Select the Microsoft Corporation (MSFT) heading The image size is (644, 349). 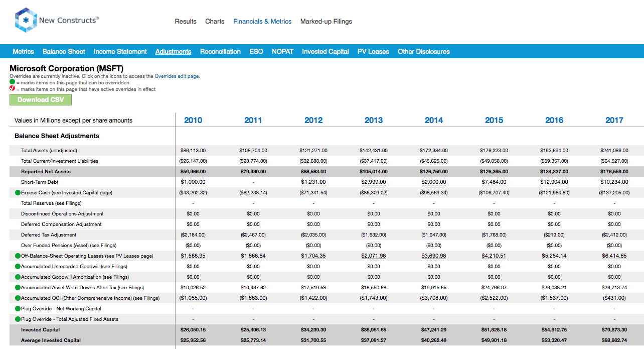point(67,68)
